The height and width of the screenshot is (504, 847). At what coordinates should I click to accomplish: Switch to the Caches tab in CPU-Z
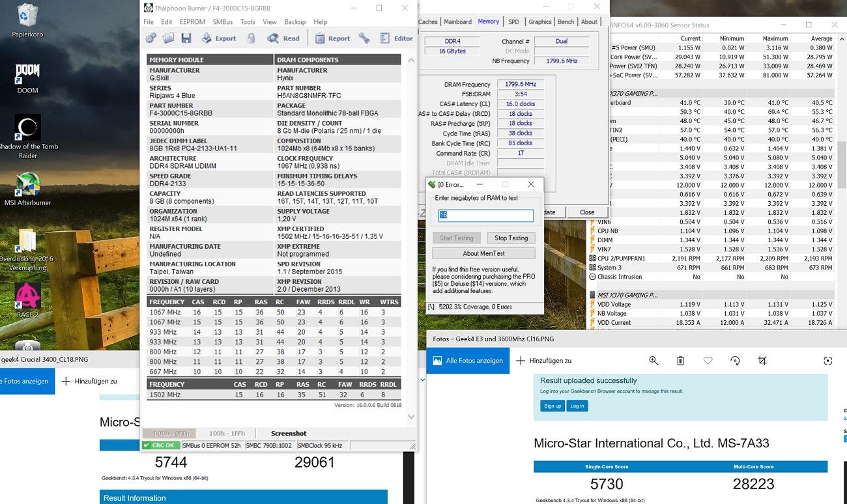coord(428,21)
